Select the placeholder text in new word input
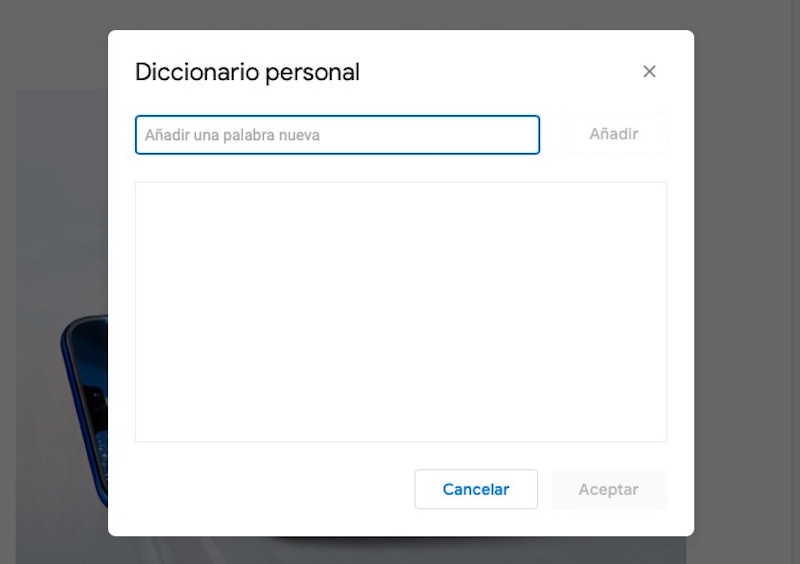This screenshot has height=564, width=800. [232, 135]
